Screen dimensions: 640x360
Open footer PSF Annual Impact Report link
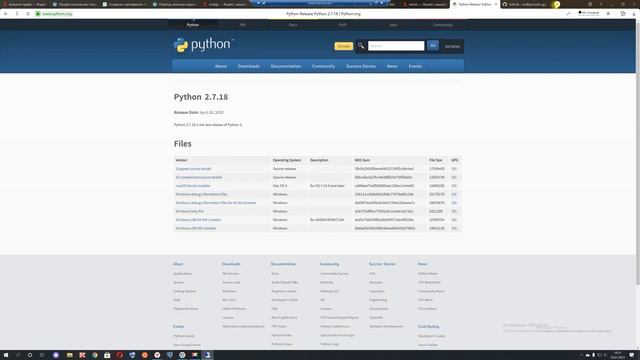click(x=339, y=318)
